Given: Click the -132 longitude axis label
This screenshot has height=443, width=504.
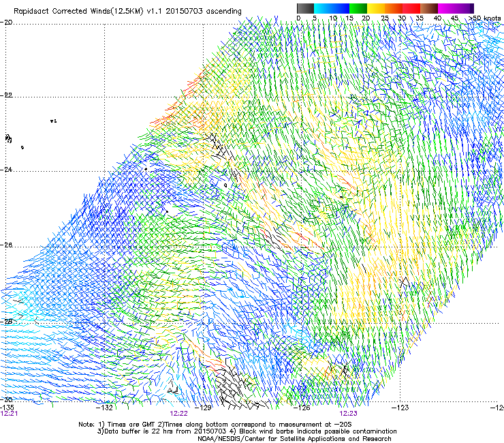Looking at the screenshot, I should [x=104, y=408].
